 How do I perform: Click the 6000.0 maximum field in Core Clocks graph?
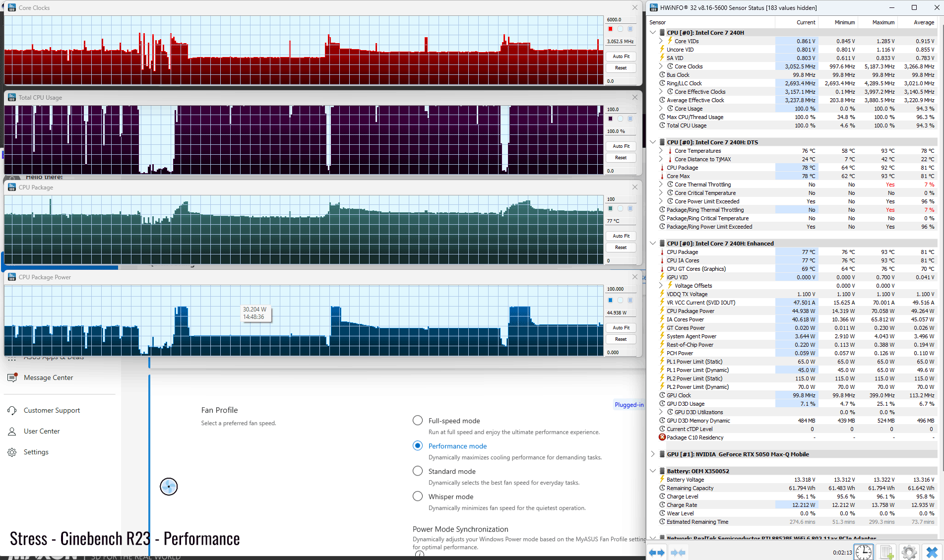[x=621, y=20]
